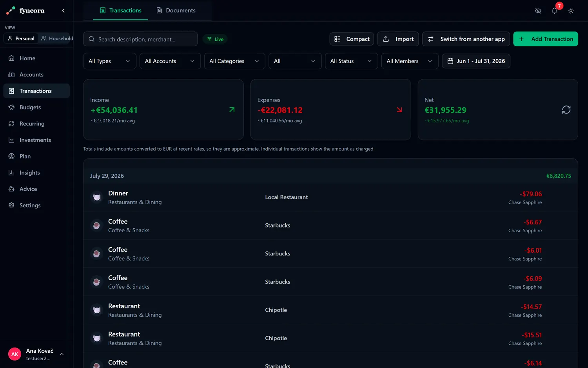
Task: Click the -$79.06 amount
Action: [531, 194]
